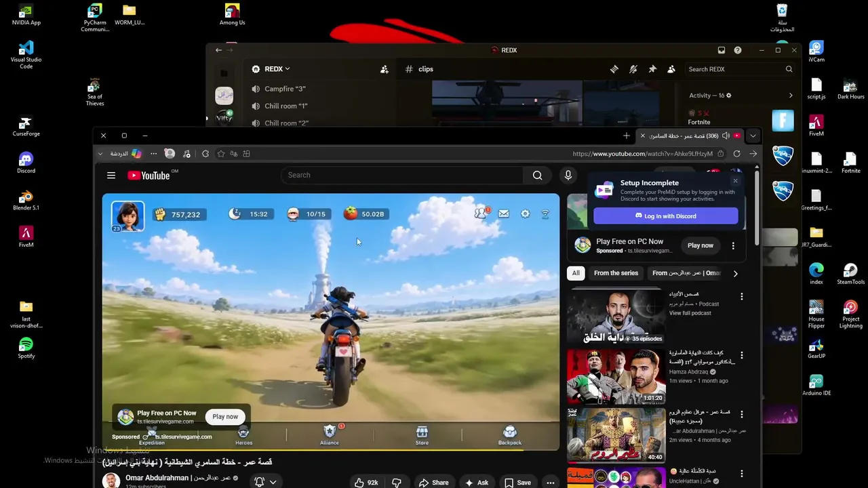Screen dimensions: 868x488
Task: Open Discord help question mark icon
Action: coord(738,50)
